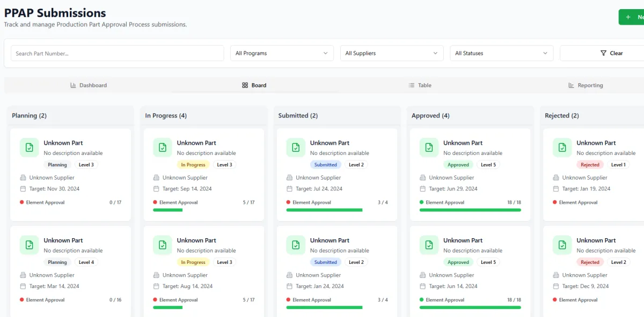This screenshot has width=644, height=317.
Task: Click the Rejected badge on the Dec 9 card
Action: [x=590, y=262]
